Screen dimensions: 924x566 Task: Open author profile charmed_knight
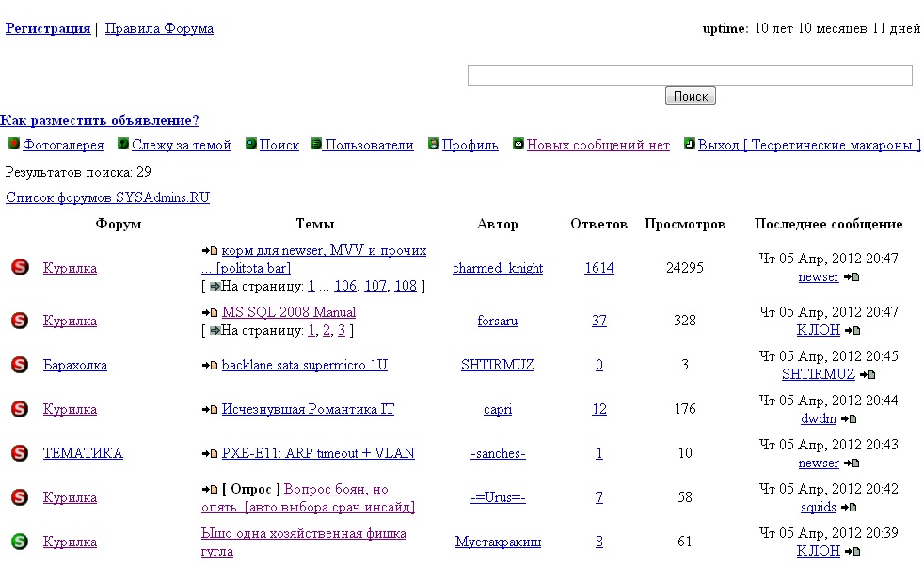pos(498,268)
